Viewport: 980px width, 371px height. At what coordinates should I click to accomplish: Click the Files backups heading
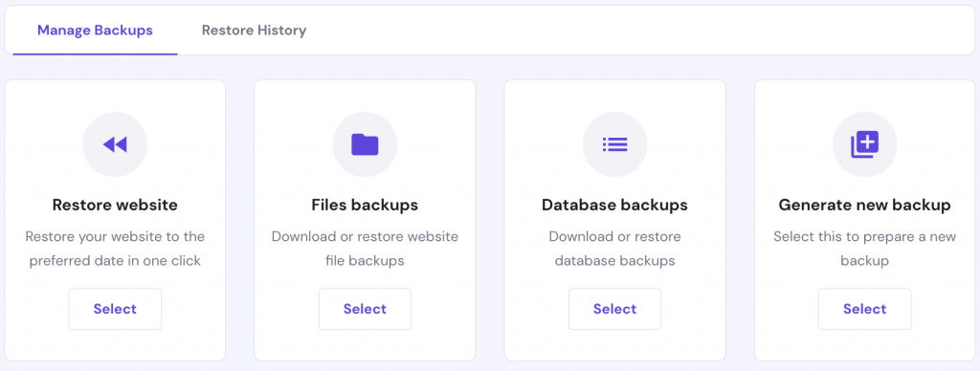pyautogui.click(x=365, y=205)
